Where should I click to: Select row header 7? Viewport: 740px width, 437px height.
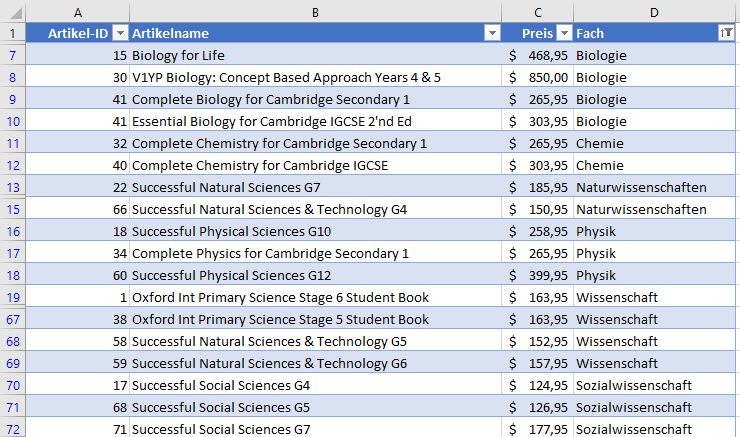click(13, 55)
